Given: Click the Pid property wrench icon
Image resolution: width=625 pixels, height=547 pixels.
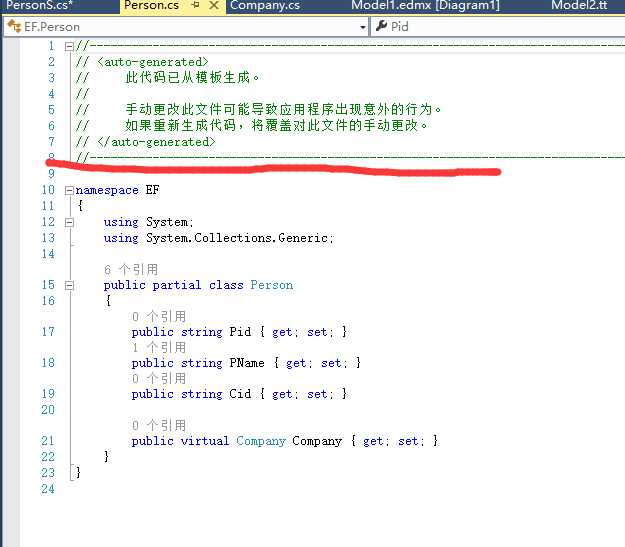Looking at the screenshot, I should click(381, 26).
